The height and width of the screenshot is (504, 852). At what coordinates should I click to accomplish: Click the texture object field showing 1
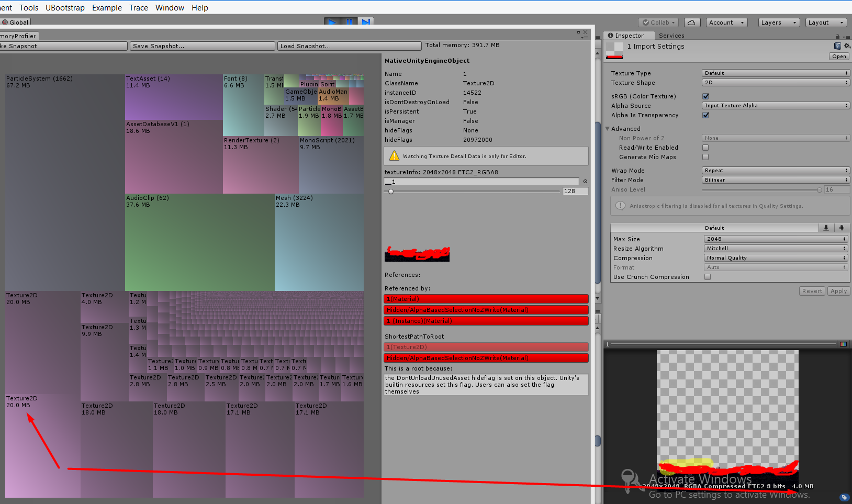pyautogui.click(x=481, y=182)
